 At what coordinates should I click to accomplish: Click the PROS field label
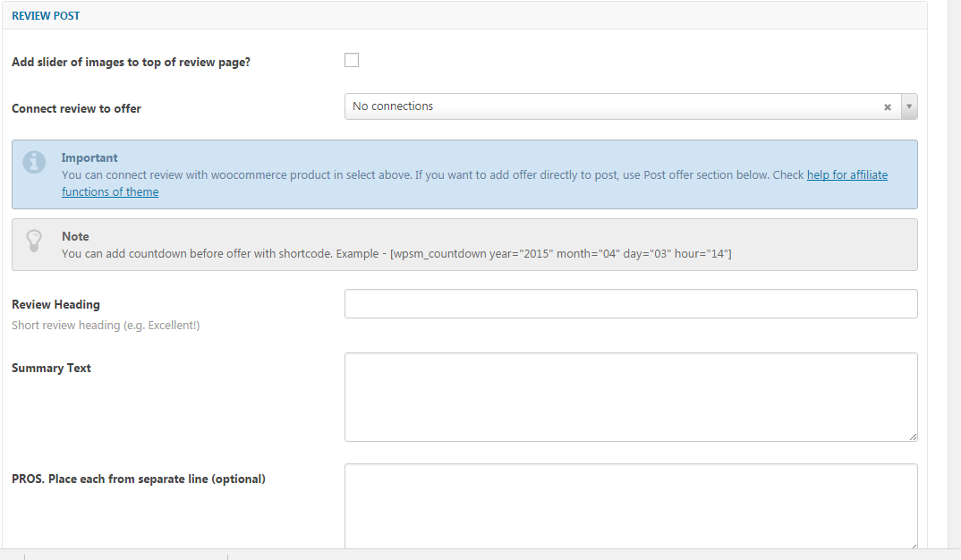point(138,479)
